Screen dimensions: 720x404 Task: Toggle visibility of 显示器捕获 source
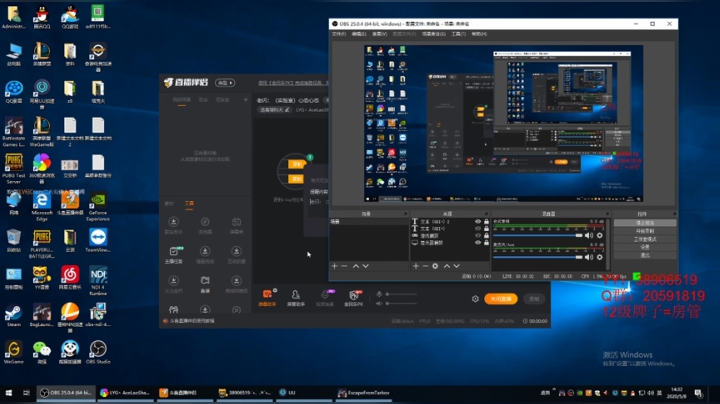point(478,242)
